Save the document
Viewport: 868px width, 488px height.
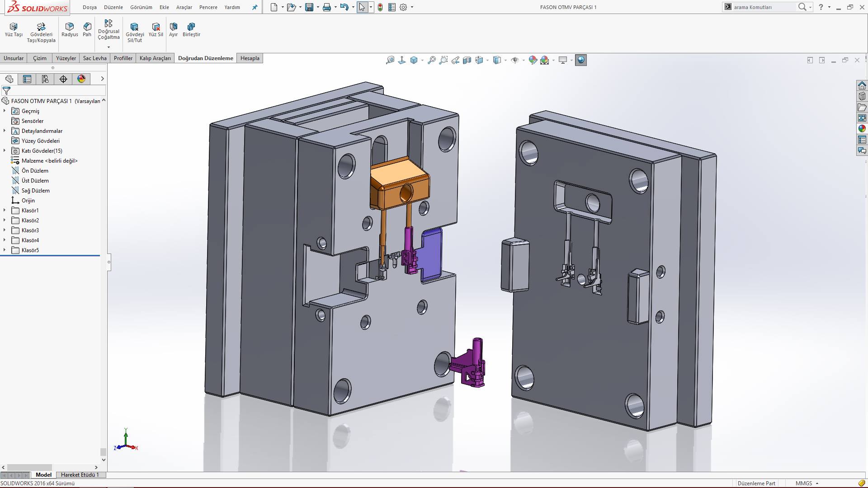309,7
